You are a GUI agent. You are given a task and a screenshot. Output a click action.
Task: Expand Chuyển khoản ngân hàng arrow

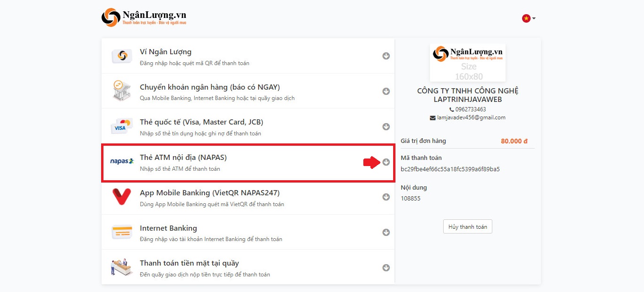click(386, 92)
